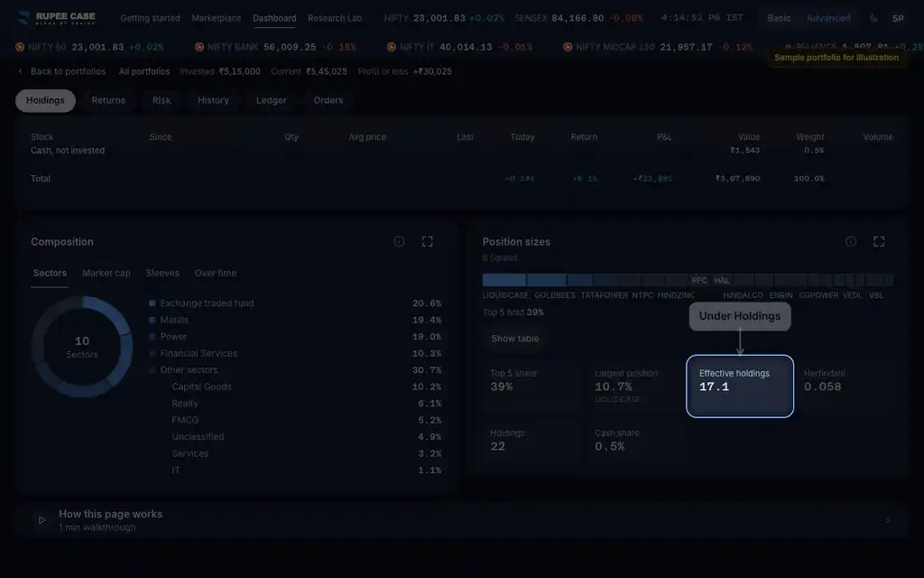Sort holdings by Weight column
The image size is (924, 578).
(x=810, y=137)
